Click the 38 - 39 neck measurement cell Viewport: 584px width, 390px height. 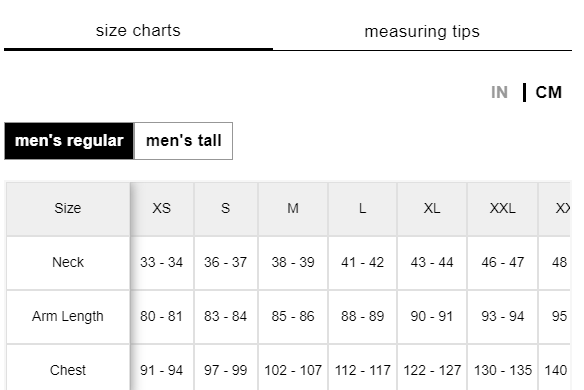tap(293, 262)
